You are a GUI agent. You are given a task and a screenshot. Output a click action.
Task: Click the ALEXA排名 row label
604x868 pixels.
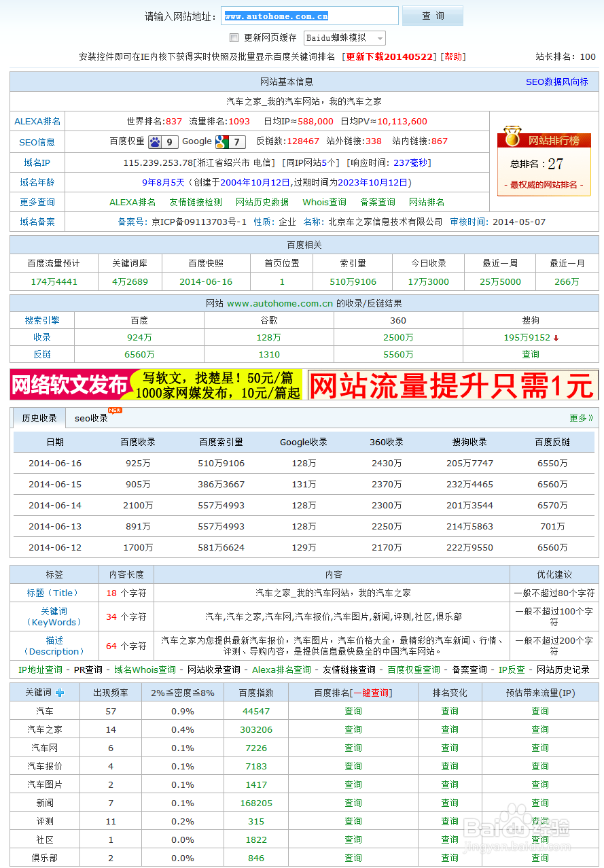tap(37, 122)
